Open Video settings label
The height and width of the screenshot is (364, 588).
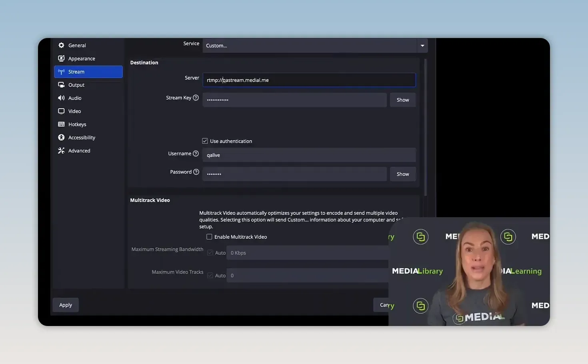pyautogui.click(x=74, y=111)
